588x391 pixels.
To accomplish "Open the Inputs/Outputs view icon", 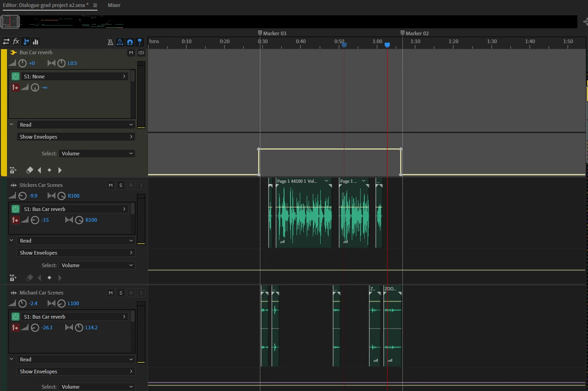I will point(6,41).
